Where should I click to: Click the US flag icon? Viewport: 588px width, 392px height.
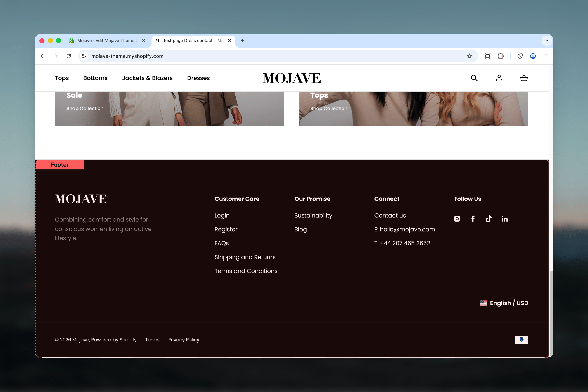483,303
